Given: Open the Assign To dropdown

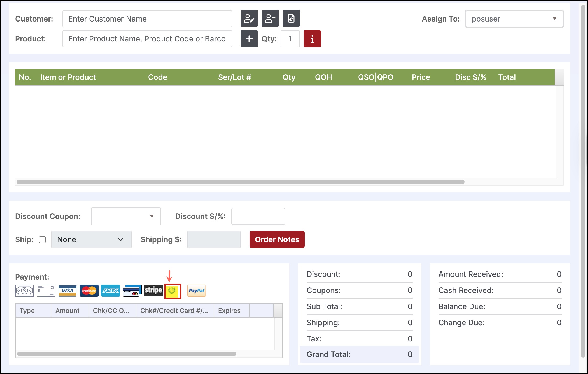Looking at the screenshot, I should (x=514, y=19).
